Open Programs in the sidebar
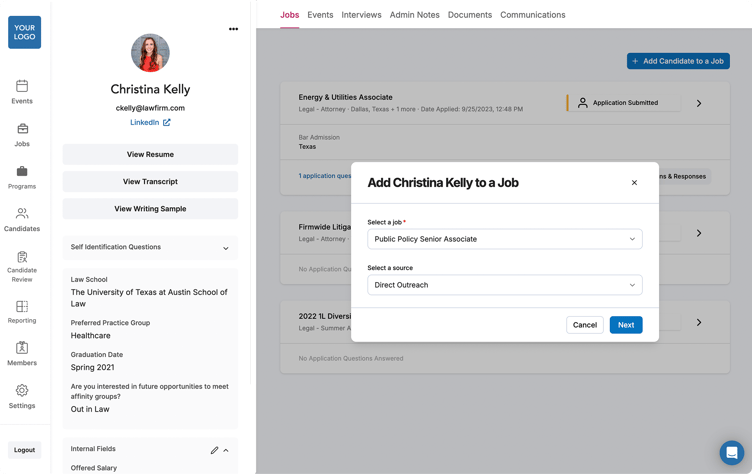Viewport: 752px width, 474px height. tap(22, 178)
